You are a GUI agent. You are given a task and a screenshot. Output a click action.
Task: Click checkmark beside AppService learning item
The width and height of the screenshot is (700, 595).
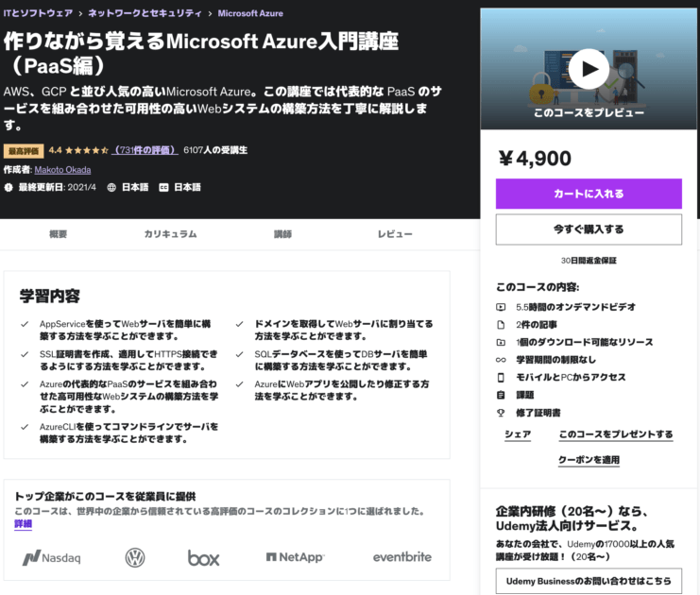(x=25, y=324)
